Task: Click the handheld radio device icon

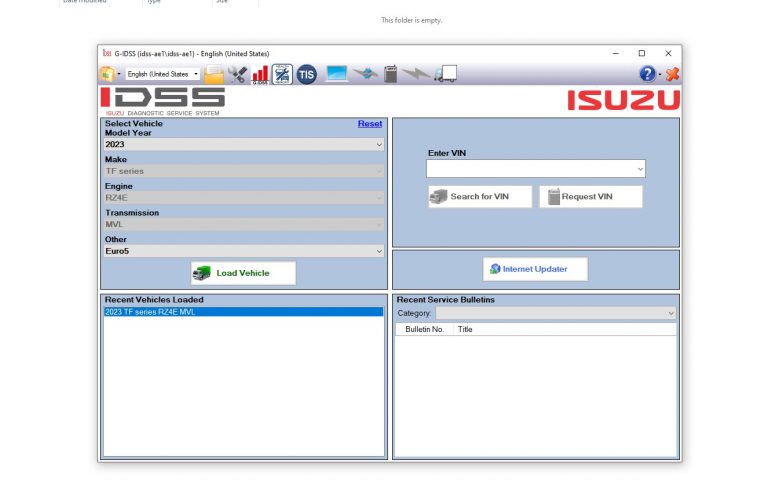Action: (x=390, y=74)
